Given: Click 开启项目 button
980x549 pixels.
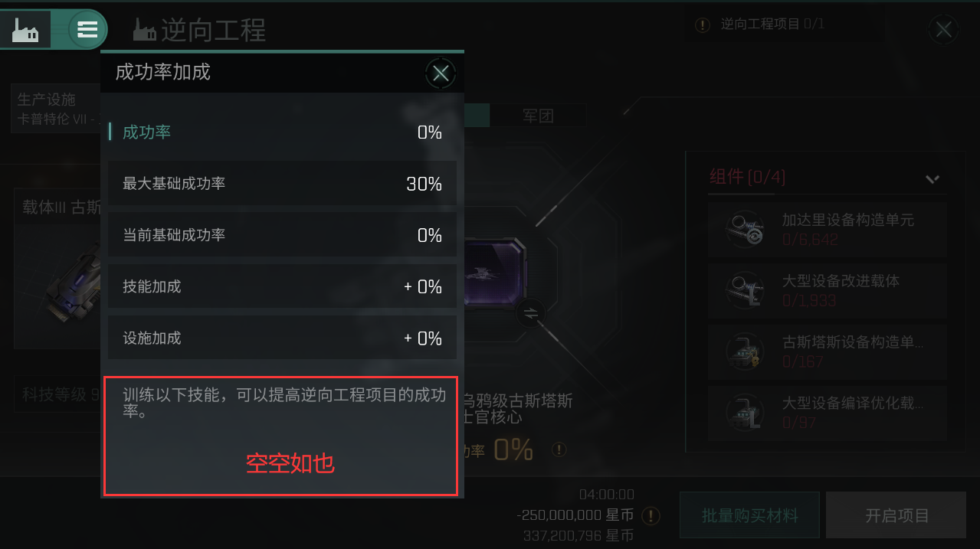Looking at the screenshot, I should 896,515.
